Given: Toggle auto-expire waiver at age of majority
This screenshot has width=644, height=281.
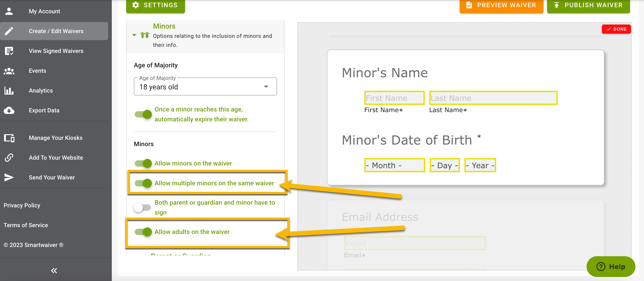Looking at the screenshot, I should point(143,114).
